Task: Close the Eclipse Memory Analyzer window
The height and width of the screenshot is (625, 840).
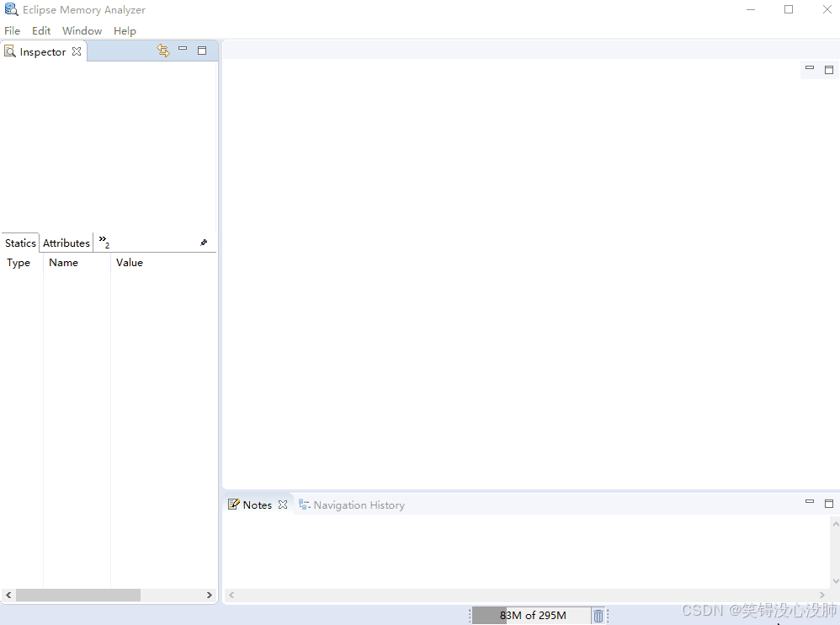Action: 827,9
